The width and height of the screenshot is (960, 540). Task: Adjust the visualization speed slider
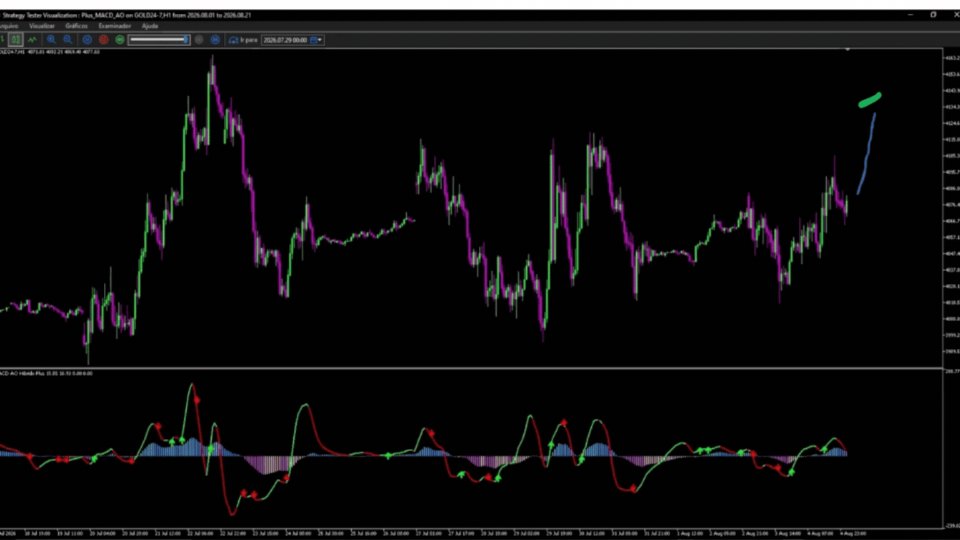(159, 40)
